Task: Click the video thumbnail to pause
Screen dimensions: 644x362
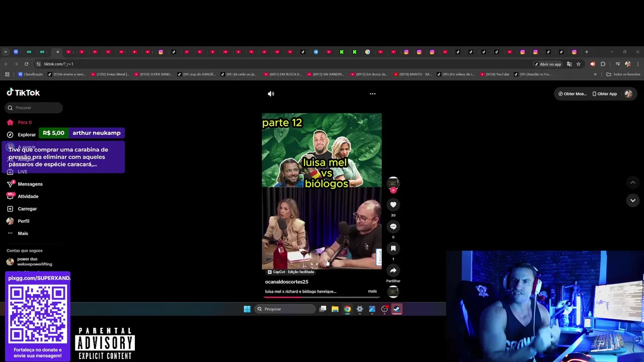Action: [321, 191]
